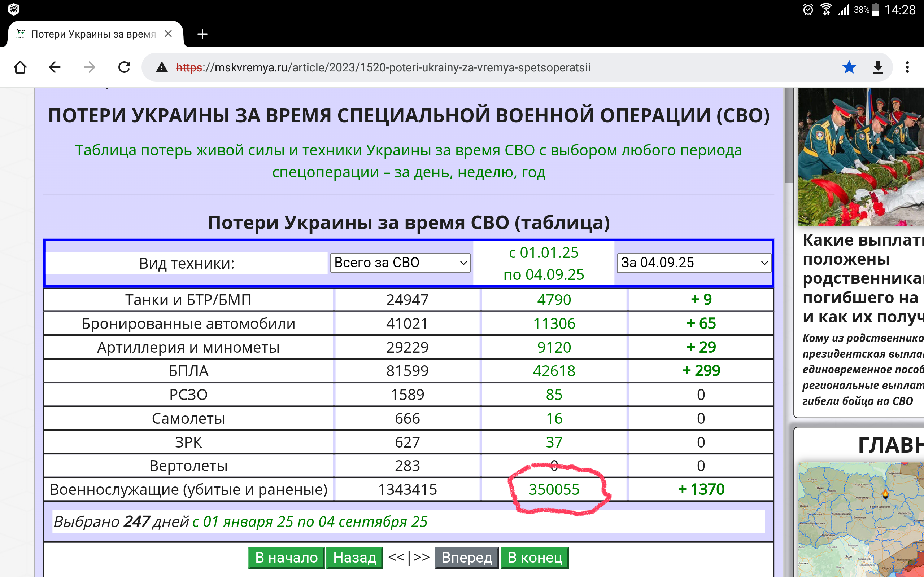This screenshot has height=577, width=924.
Task: Expand the Всего за СВО dropdown
Action: pos(400,263)
